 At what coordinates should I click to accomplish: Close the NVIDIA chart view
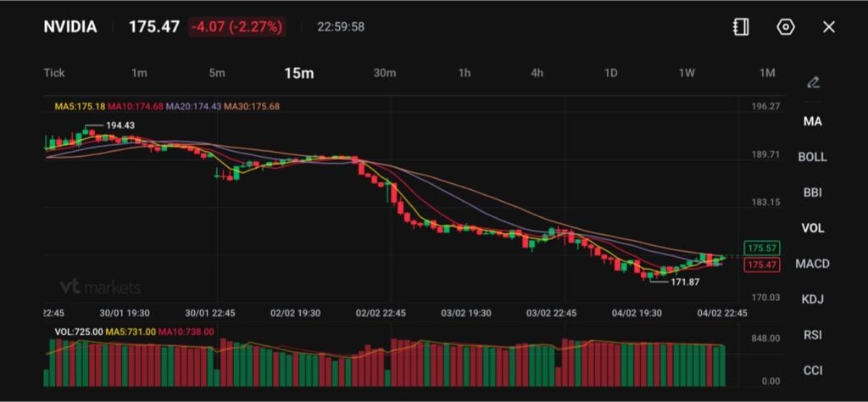tap(829, 27)
